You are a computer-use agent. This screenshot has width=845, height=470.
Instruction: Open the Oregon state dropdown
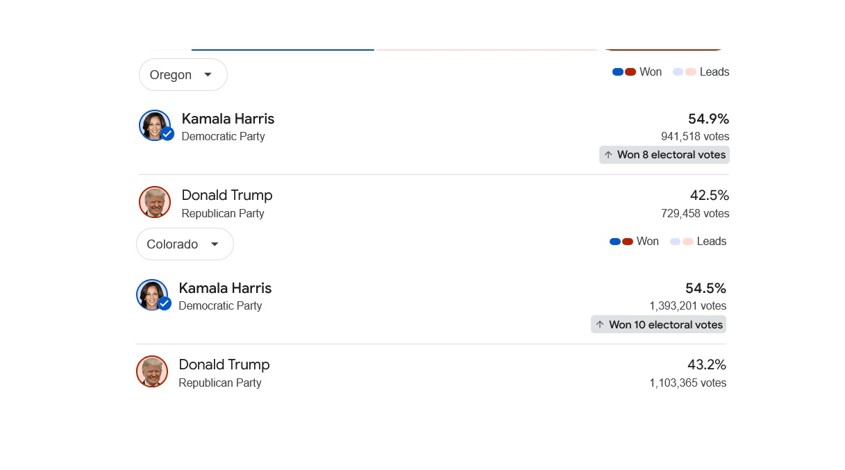183,74
